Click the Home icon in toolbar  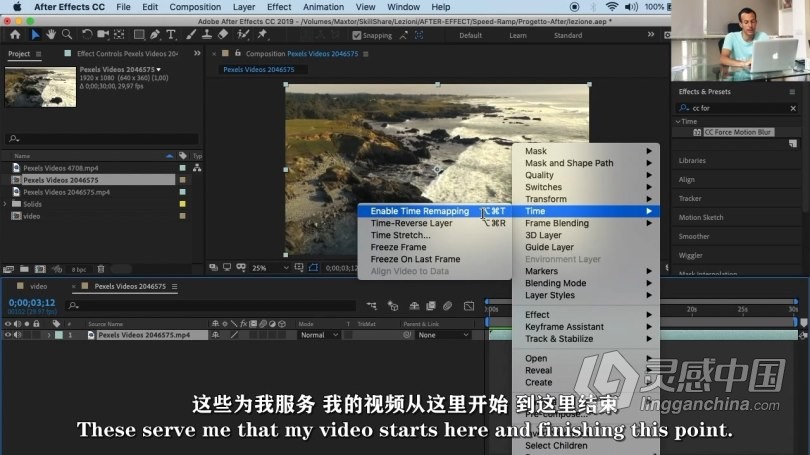click(15, 35)
